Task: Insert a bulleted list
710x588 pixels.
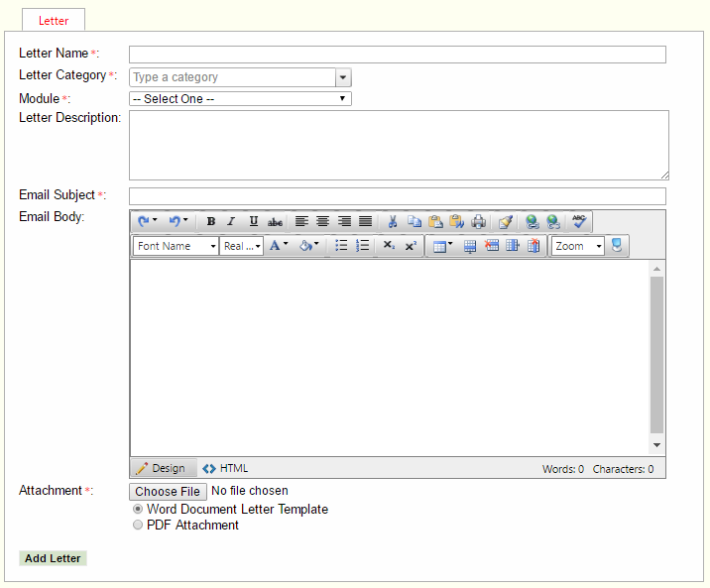Action: (341, 246)
